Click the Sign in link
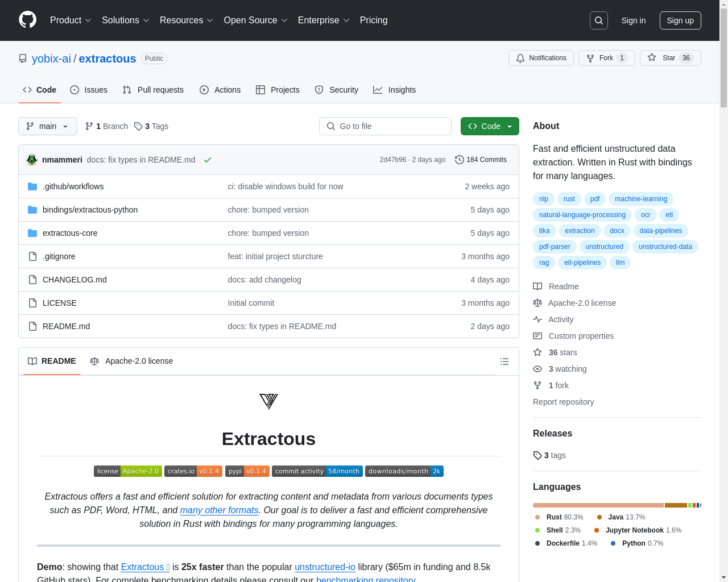The width and height of the screenshot is (728, 582). click(x=634, y=20)
